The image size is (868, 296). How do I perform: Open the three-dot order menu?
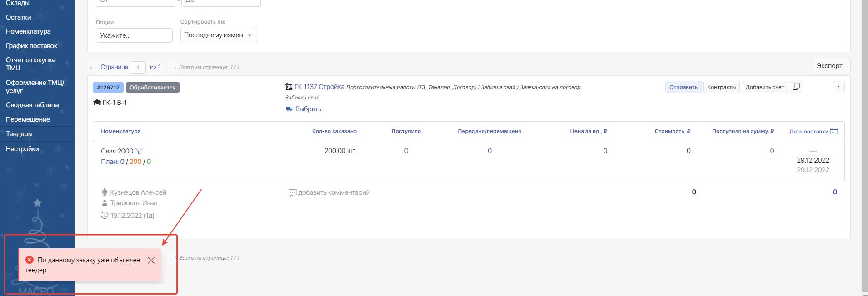838,87
